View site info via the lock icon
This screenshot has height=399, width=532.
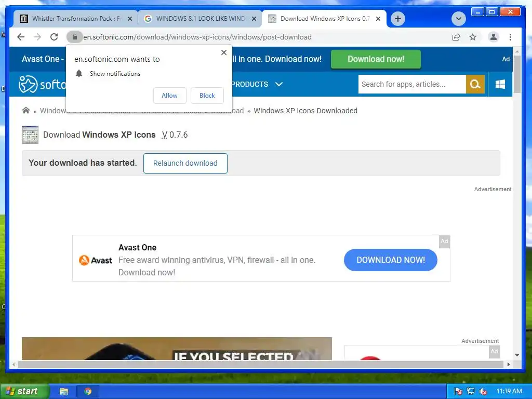(x=75, y=37)
